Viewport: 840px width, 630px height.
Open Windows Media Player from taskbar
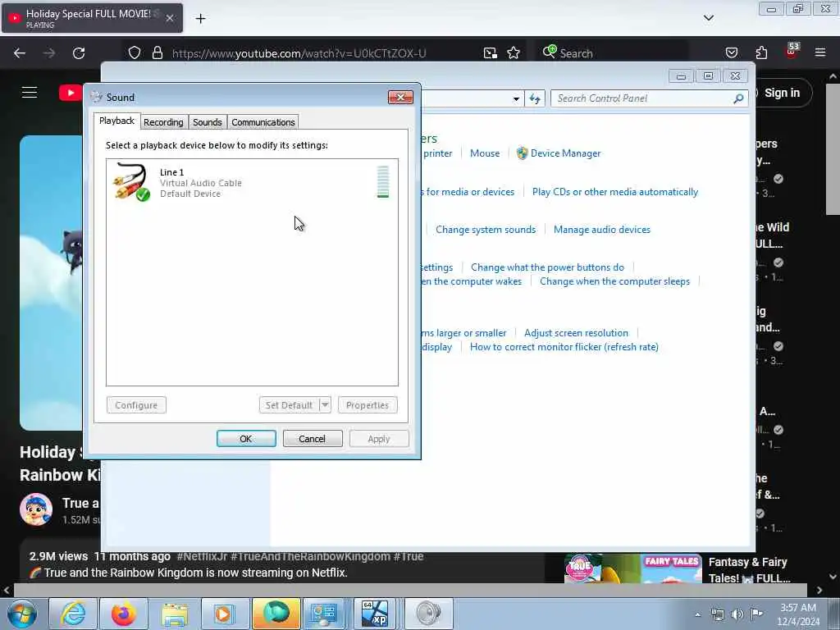pyautogui.click(x=224, y=614)
